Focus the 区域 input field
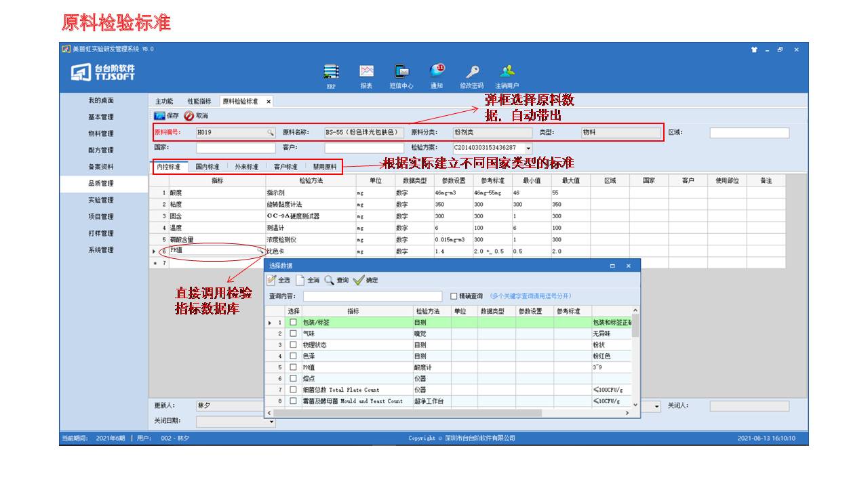 point(749,133)
